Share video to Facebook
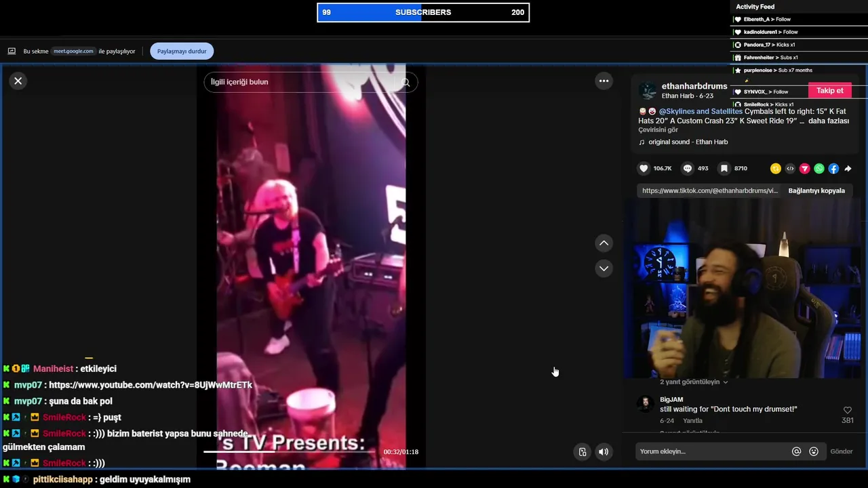 [833, 169]
